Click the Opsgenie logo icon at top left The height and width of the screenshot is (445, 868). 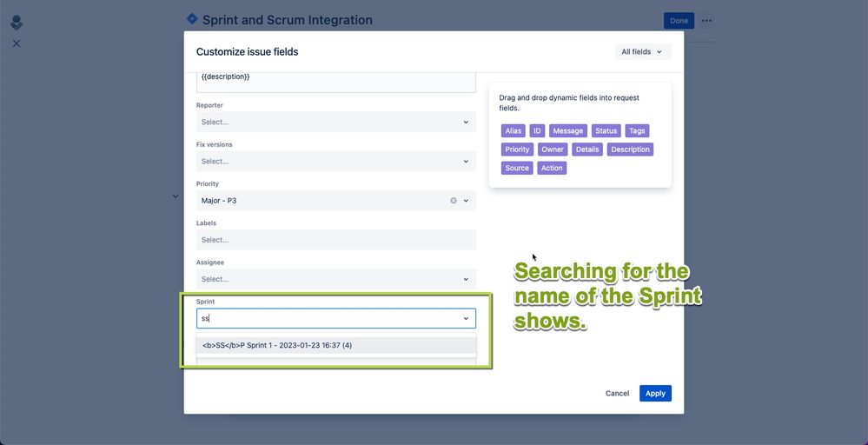[x=17, y=23]
